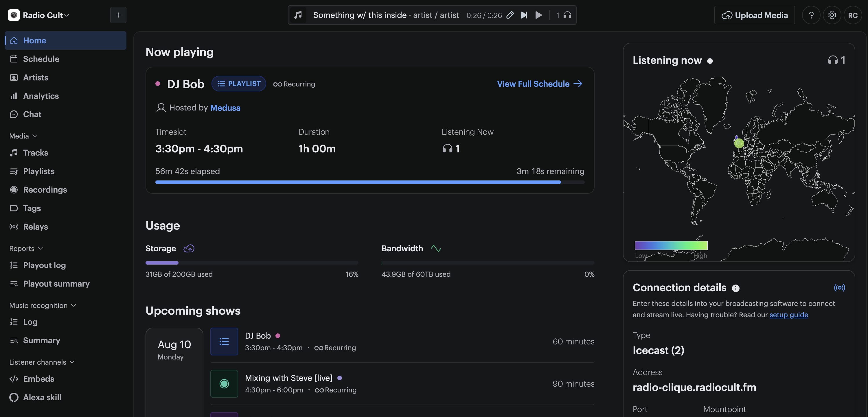868x417 pixels.
Task: Click the headphones icon in Listening now header
Action: coord(833,60)
